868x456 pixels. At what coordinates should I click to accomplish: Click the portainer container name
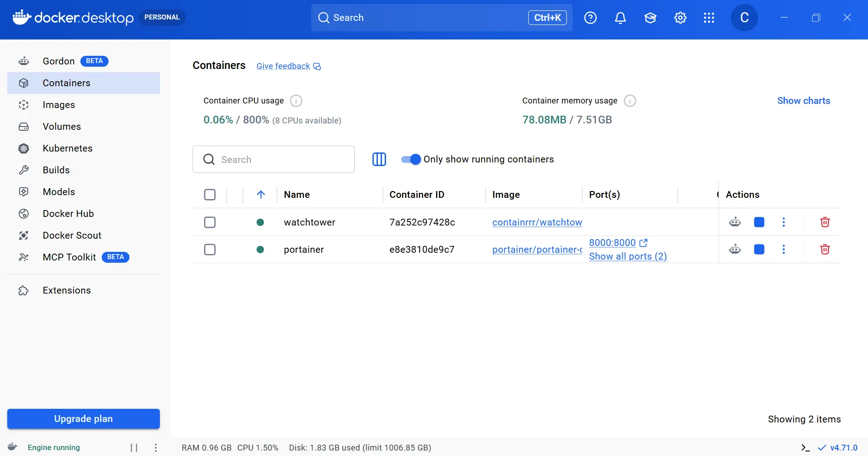[304, 250]
